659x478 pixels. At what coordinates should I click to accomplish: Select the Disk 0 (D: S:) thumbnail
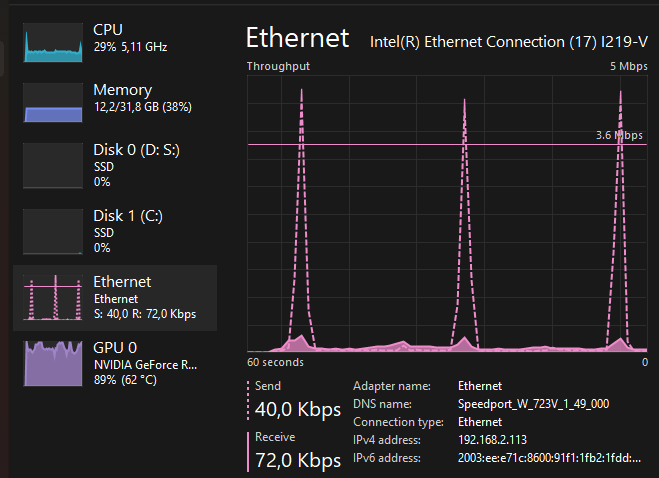coord(52,166)
